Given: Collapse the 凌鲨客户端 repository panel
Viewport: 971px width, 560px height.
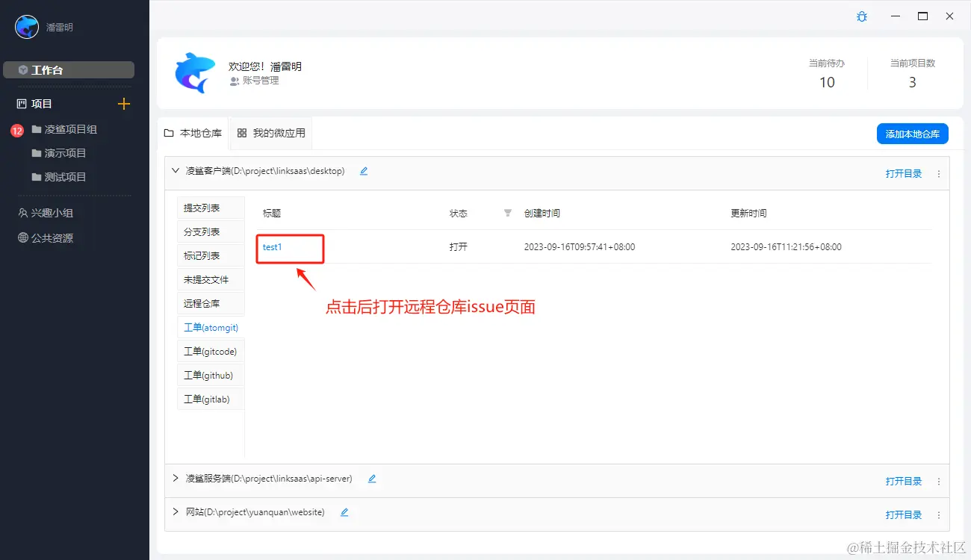Looking at the screenshot, I should pos(176,171).
